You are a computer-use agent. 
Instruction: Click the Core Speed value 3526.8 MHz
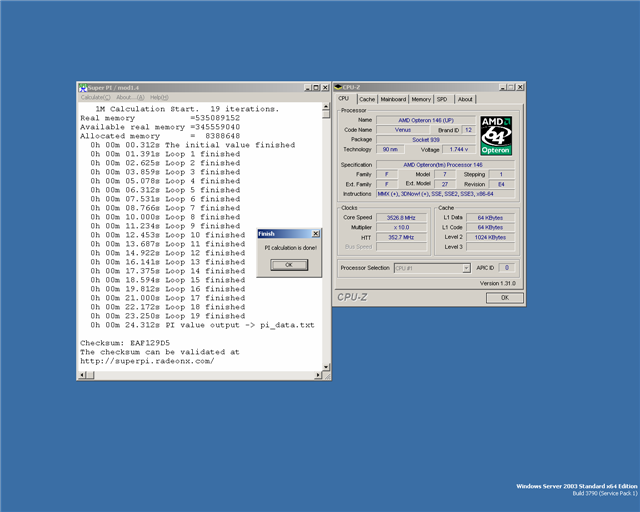pos(401,218)
